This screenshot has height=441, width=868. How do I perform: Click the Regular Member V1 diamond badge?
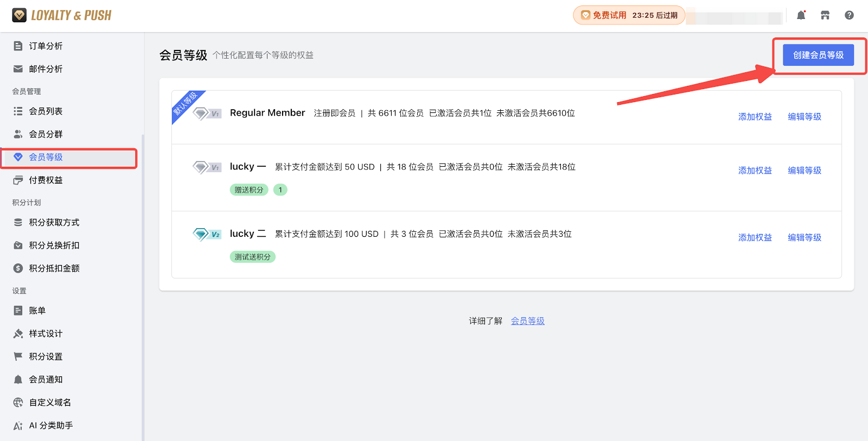point(207,114)
